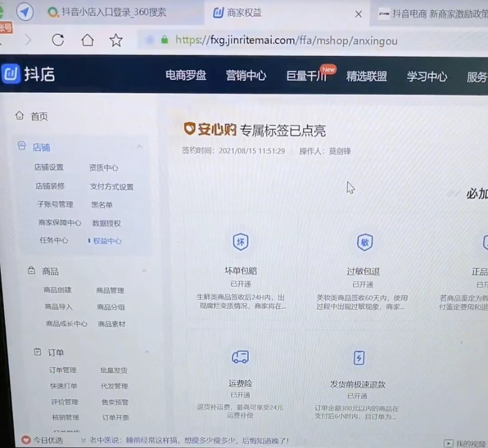Click the home icon beside 首页

pyautogui.click(x=20, y=116)
